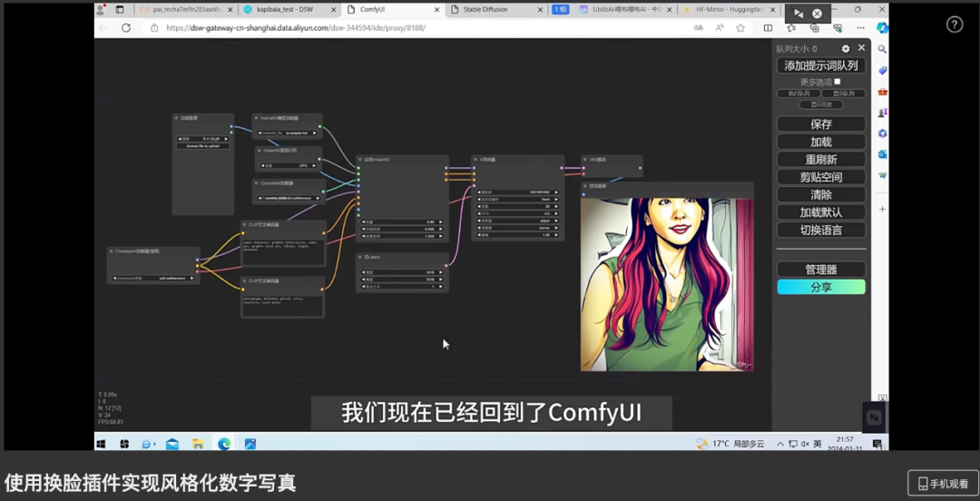The image size is (980, 501).
Task: Click the Edge sidebar Outlook icon
Action: click(883, 154)
